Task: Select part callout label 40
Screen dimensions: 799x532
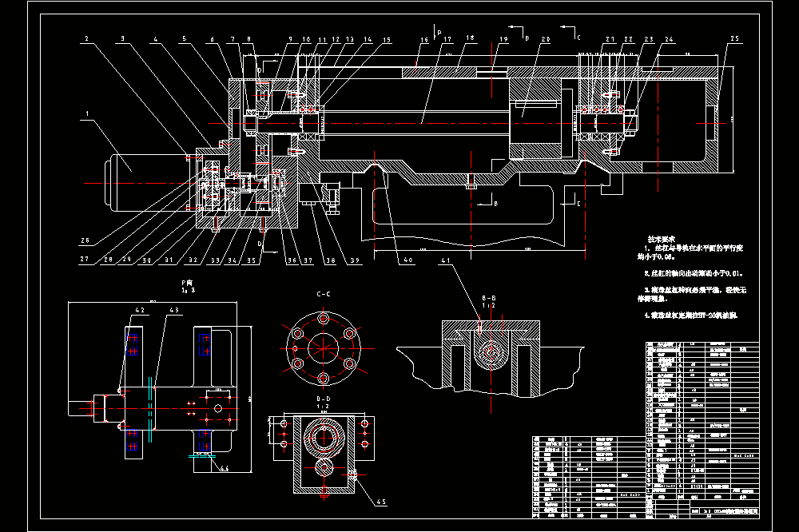Action: point(408,260)
